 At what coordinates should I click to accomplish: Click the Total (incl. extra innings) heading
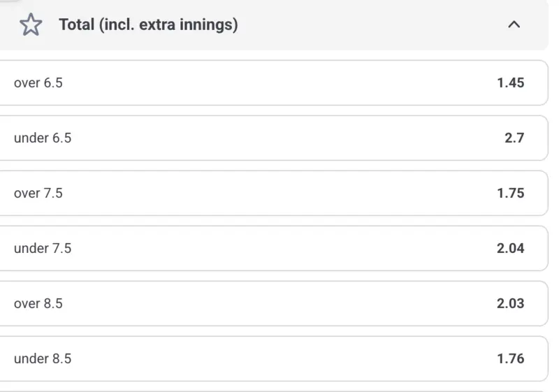tap(148, 25)
